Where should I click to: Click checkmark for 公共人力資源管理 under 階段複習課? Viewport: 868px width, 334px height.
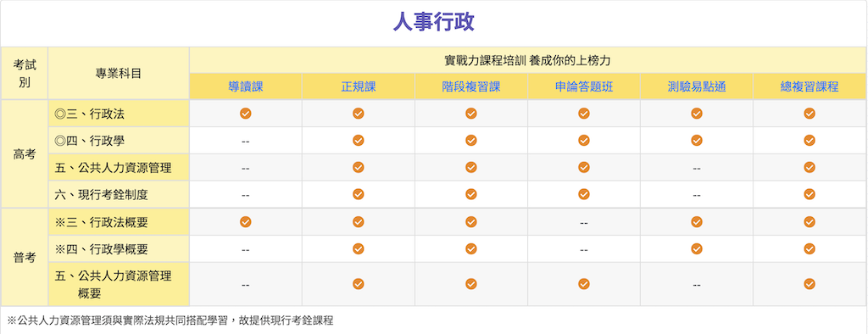click(471, 167)
